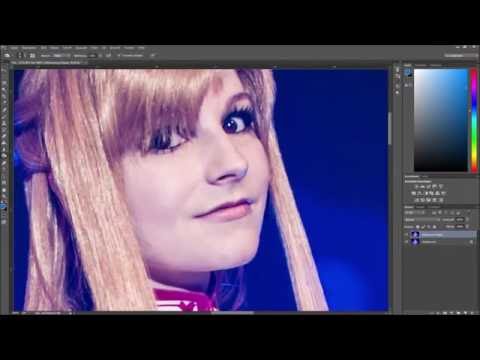Screen dimensions: 480x360
Task: Open the brush preset picker
Action: coord(21,55)
